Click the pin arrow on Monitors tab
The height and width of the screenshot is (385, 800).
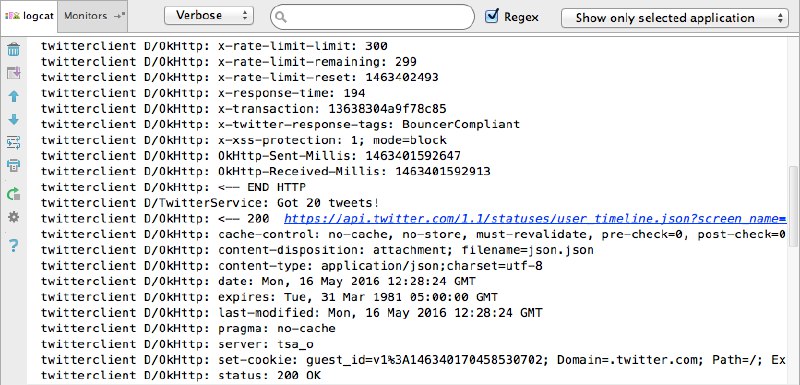(119, 16)
